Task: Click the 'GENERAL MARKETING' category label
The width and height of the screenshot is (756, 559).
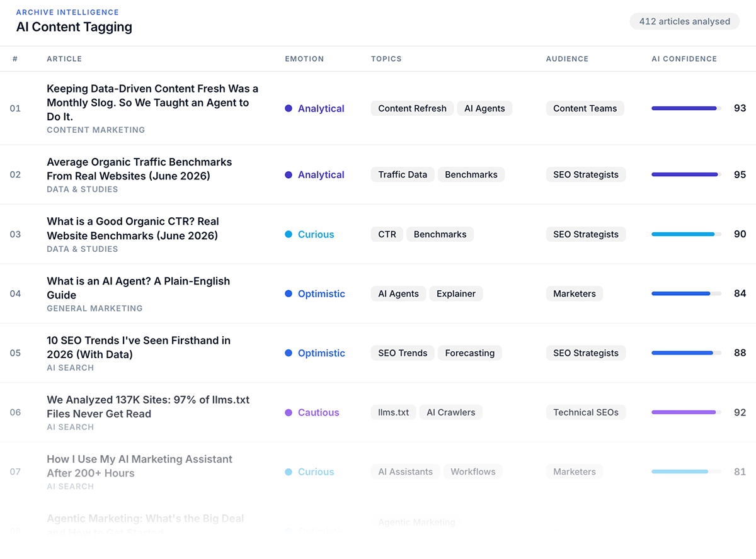Action: click(x=94, y=308)
